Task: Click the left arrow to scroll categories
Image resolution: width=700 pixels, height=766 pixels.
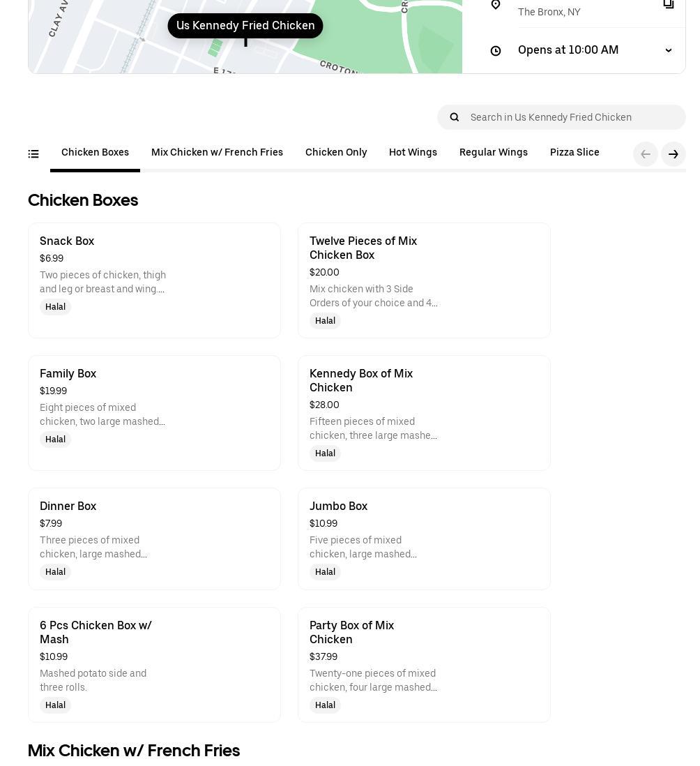Action: click(646, 154)
